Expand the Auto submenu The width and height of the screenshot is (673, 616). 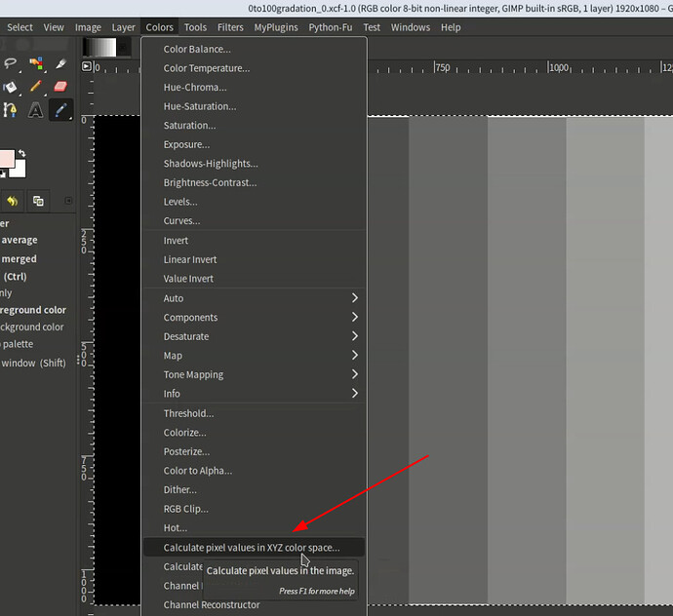pos(255,298)
